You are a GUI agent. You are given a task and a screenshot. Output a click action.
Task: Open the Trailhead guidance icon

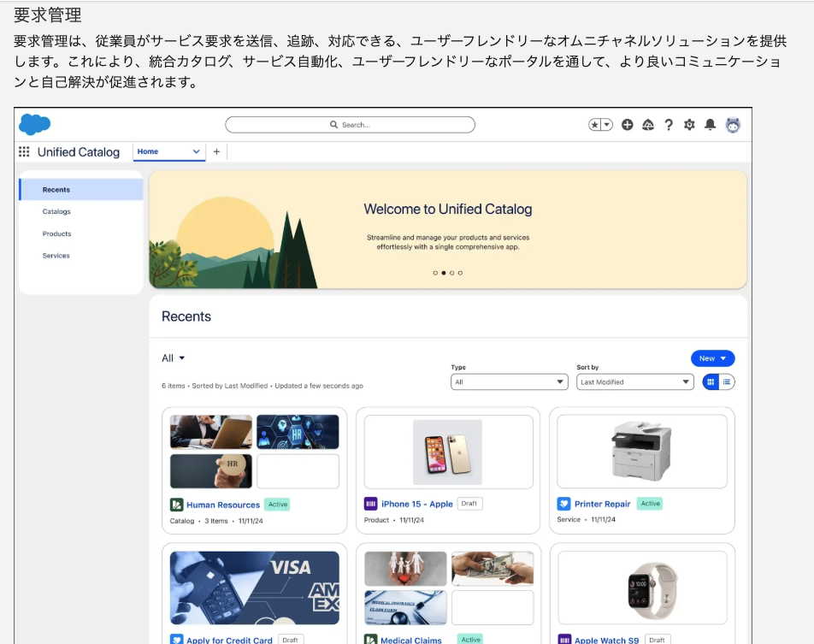click(x=648, y=125)
